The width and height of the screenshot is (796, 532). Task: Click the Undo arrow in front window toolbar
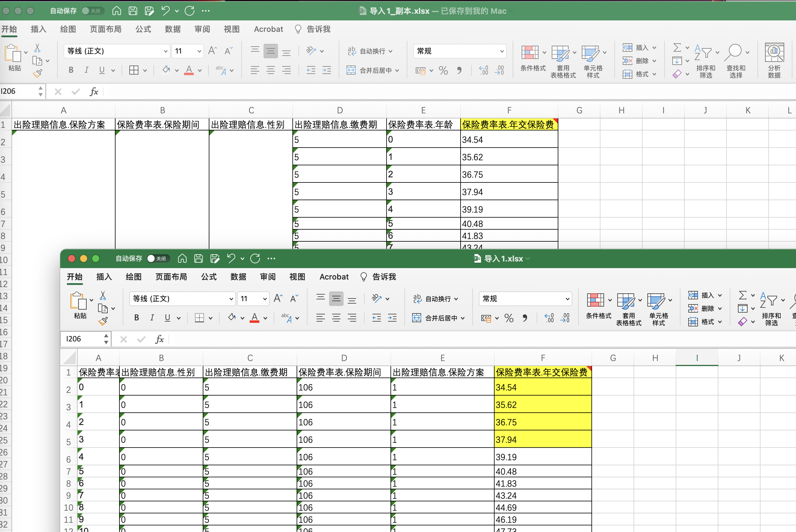(231, 258)
